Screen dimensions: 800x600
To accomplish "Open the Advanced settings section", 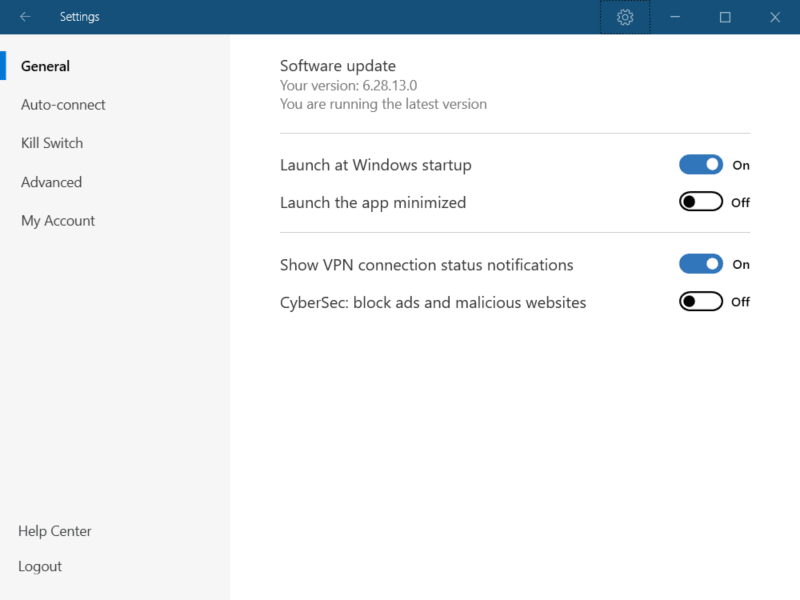I will 52,182.
